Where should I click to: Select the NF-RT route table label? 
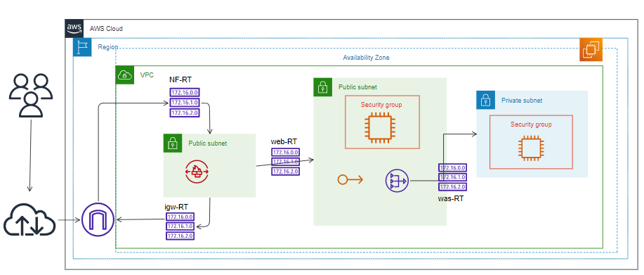[x=180, y=79]
